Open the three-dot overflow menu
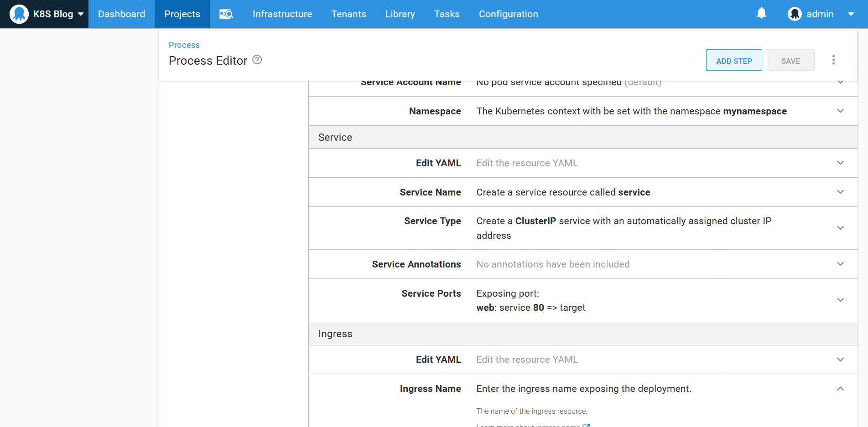The image size is (868, 427). click(x=833, y=60)
